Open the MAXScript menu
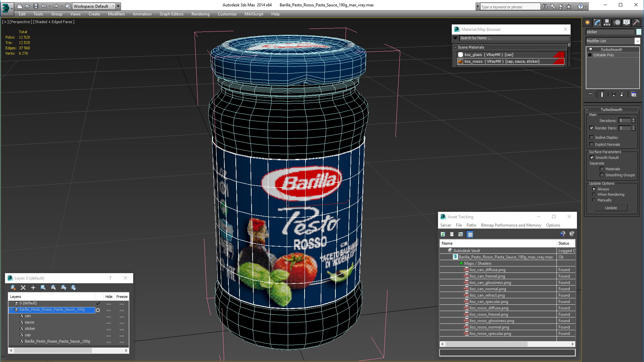644x362 pixels. pos(254,14)
